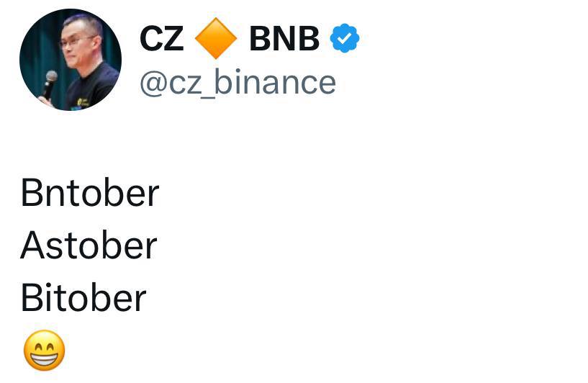The image size is (588, 383).
Task: Click the blue verified checkmark badge
Action: point(345,40)
